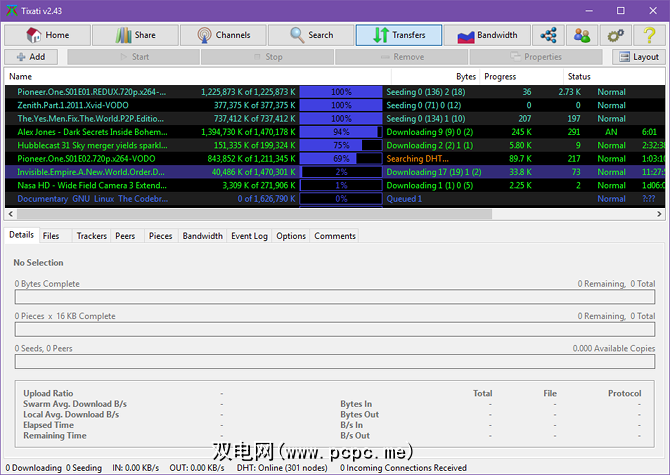Open settings gears icon
The width and height of the screenshot is (670, 475).
(614, 35)
